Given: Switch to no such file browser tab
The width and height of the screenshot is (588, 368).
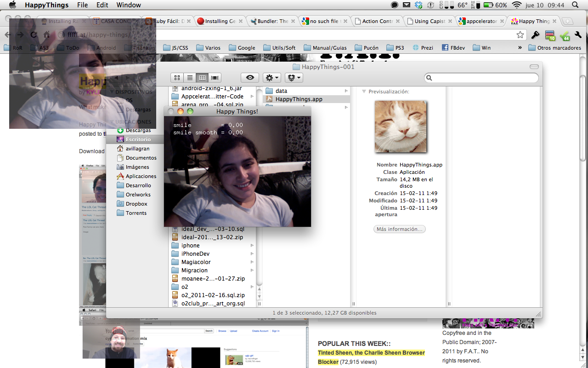Looking at the screenshot, I should [x=325, y=21].
